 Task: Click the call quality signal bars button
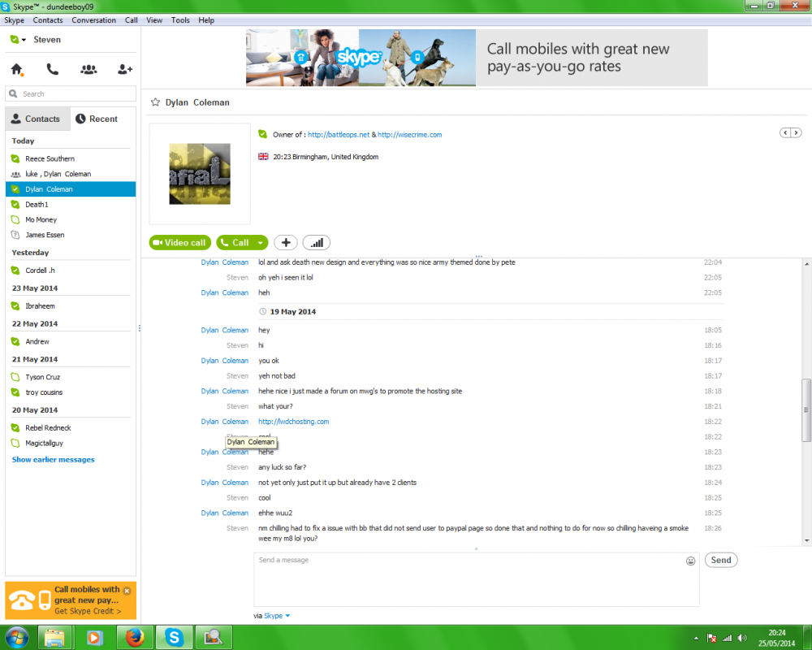[317, 242]
